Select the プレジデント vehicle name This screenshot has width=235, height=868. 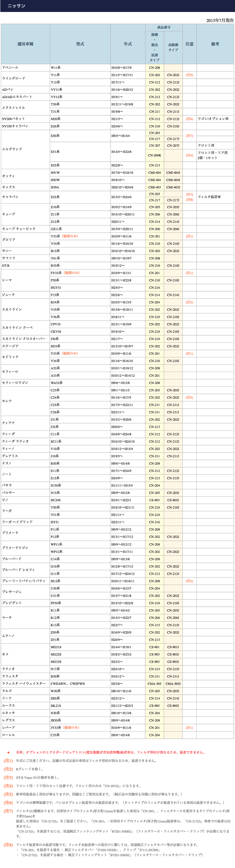coord(12,603)
